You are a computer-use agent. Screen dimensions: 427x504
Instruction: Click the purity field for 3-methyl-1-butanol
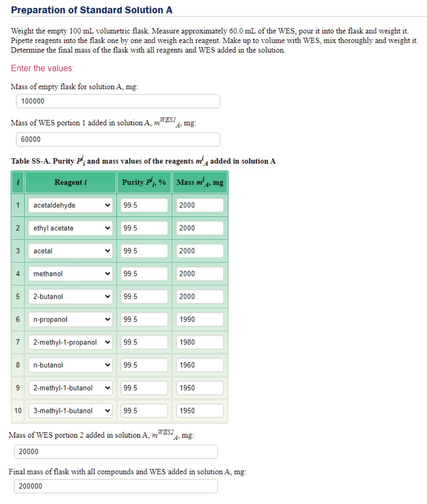pos(144,411)
